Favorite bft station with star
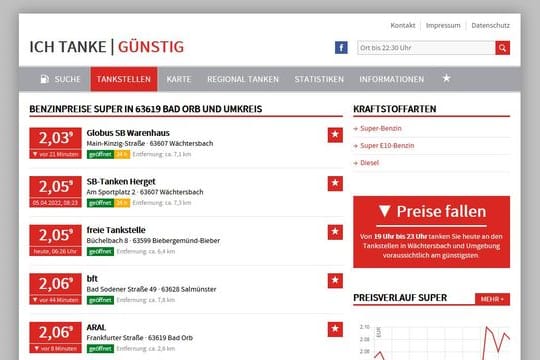Viewport: 540px width, 360px height. pyautogui.click(x=335, y=280)
